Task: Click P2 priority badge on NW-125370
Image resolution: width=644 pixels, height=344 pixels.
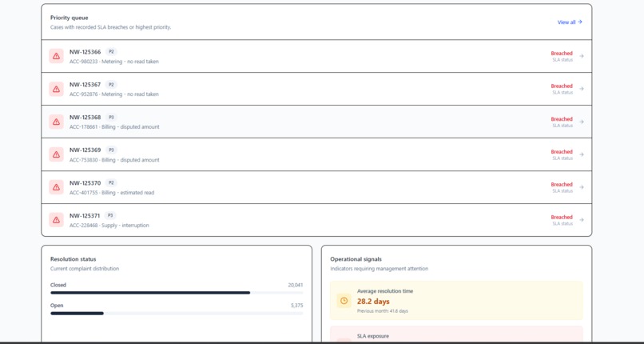Action: (111, 183)
